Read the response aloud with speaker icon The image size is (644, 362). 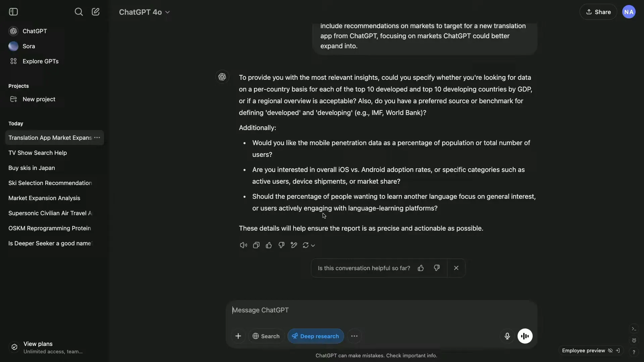pyautogui.click(x=243, y=245)
